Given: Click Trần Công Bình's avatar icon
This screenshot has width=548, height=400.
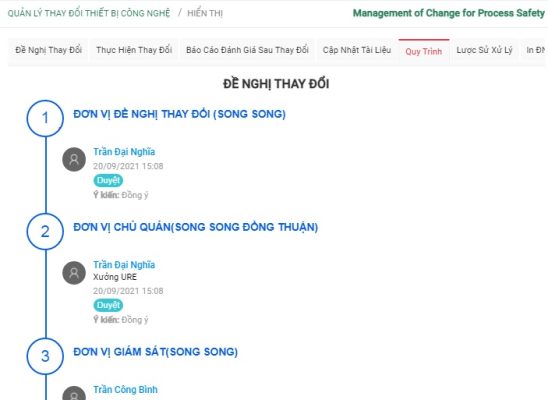Looking at the screenshot, I should tap(74, 393).
